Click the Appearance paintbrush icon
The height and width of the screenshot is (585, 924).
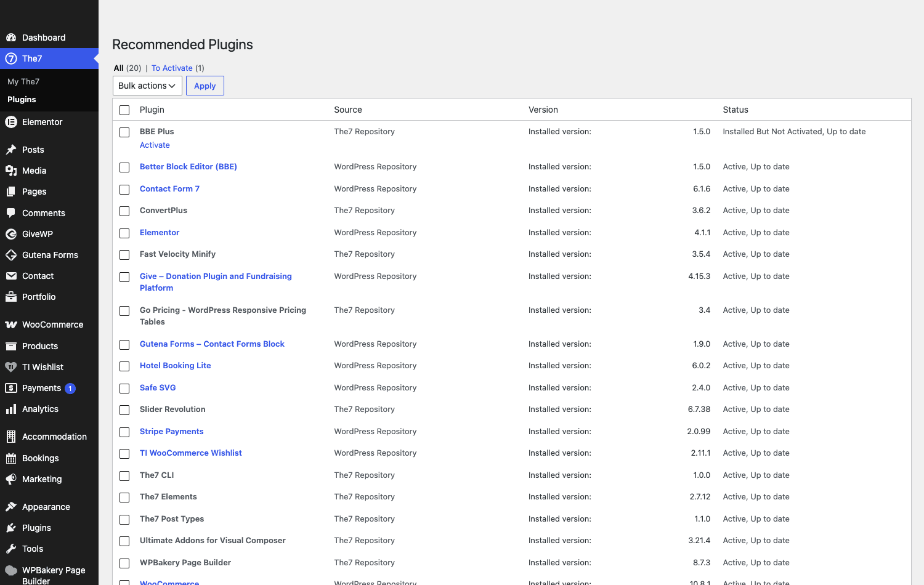coord(11,507)
